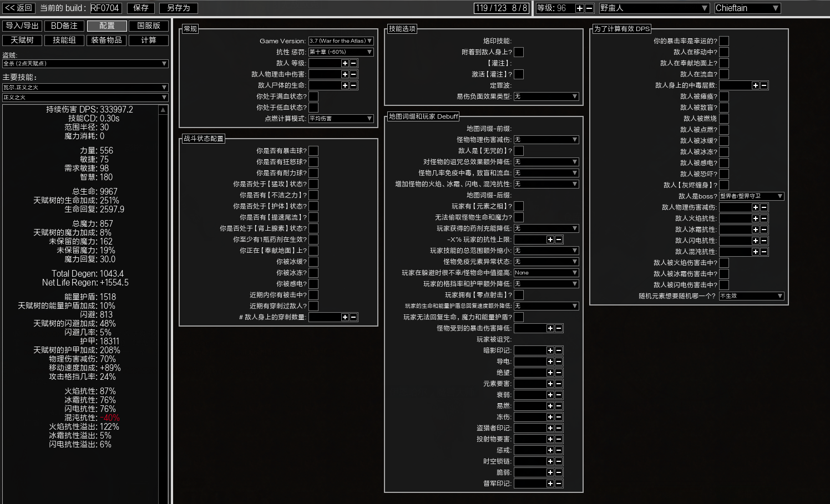Open 装备物品 tab
The height and width of the screenshot is (504, 830).
[x=107, y=40]
